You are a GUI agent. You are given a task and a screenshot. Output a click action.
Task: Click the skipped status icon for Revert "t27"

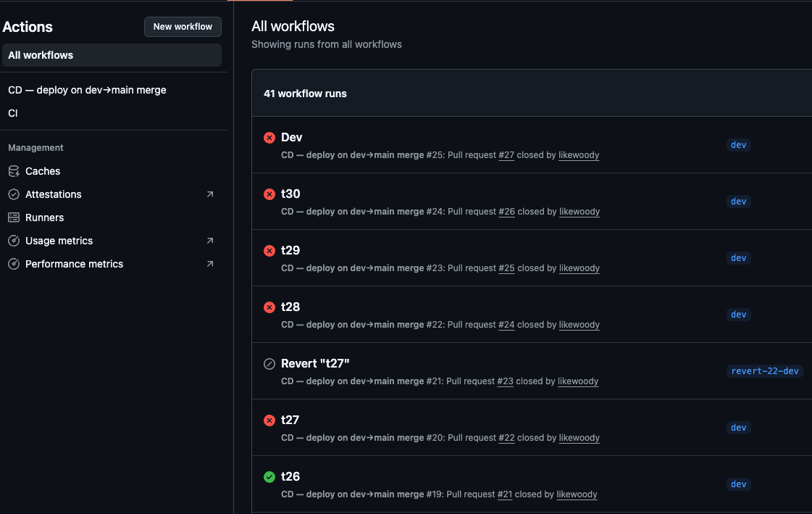[269, 364]
